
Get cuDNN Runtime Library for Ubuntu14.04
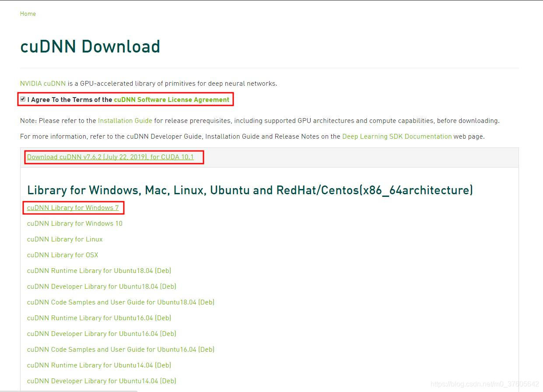[x=99, y=365]
